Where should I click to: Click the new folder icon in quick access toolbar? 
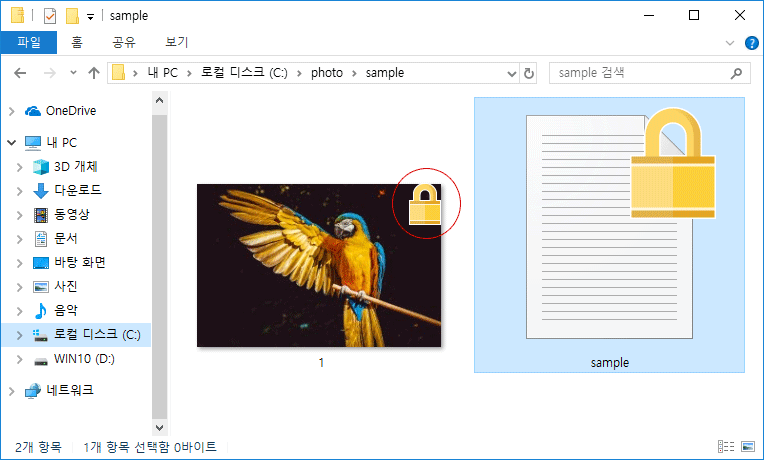(72, 16)
